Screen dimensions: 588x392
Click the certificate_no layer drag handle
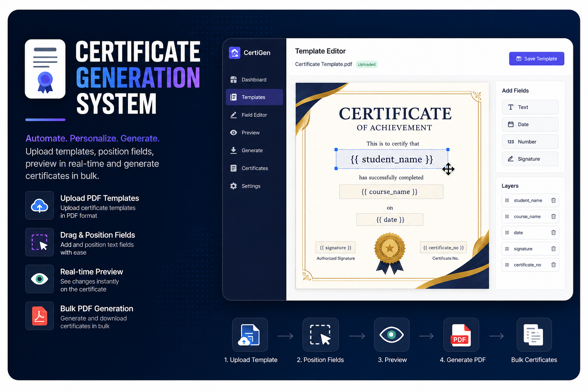click(x=507, y=265)
